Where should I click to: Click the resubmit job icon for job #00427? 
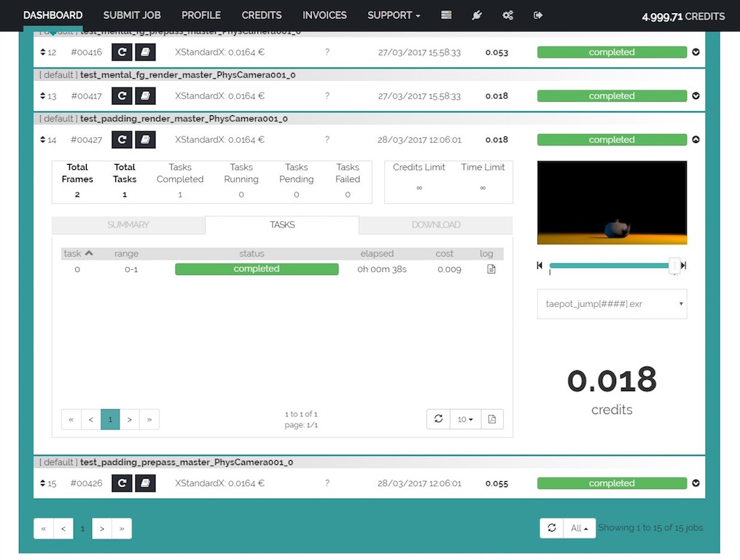pyautogui.click(x=122, y=139)
